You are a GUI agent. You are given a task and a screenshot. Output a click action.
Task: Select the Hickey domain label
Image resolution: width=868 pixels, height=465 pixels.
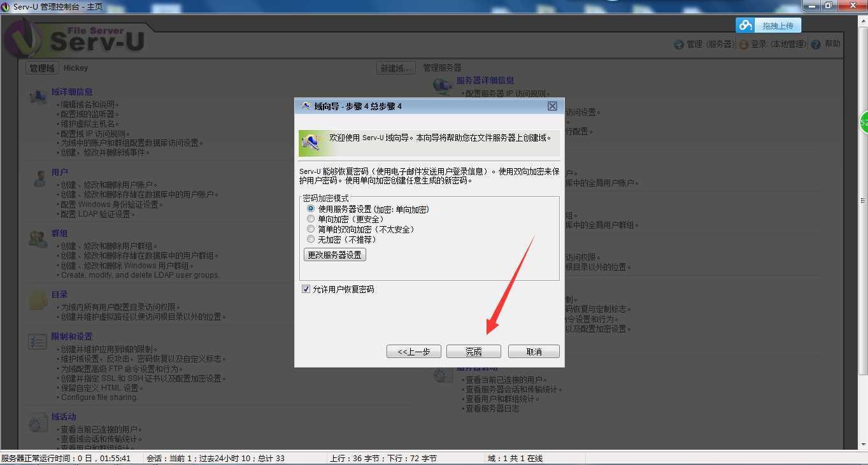76,68
